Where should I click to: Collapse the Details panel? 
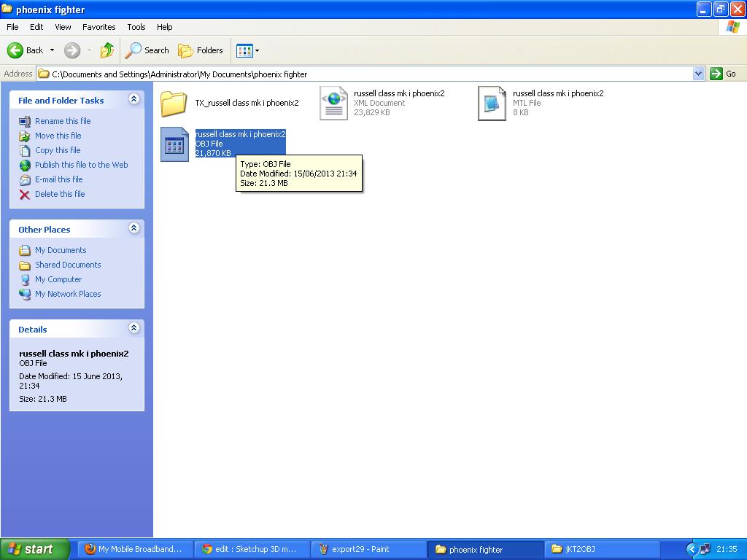coord(134,327)
